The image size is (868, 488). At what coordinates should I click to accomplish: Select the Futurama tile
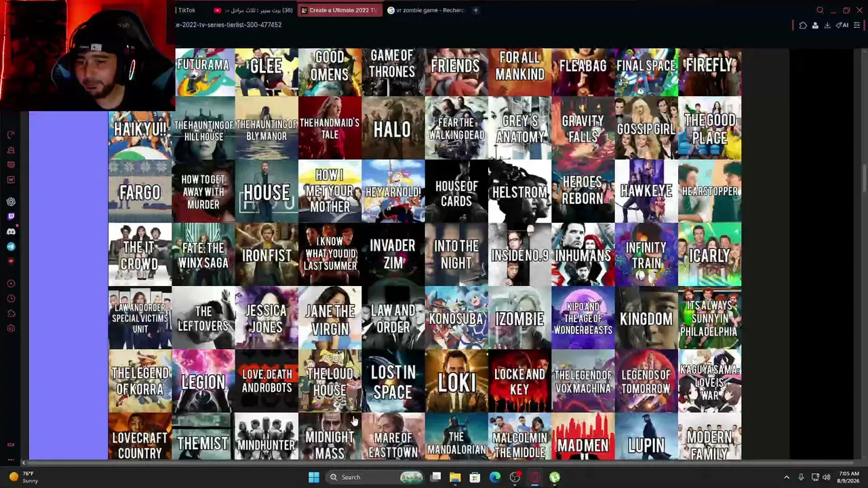click(x=203, y=72)
